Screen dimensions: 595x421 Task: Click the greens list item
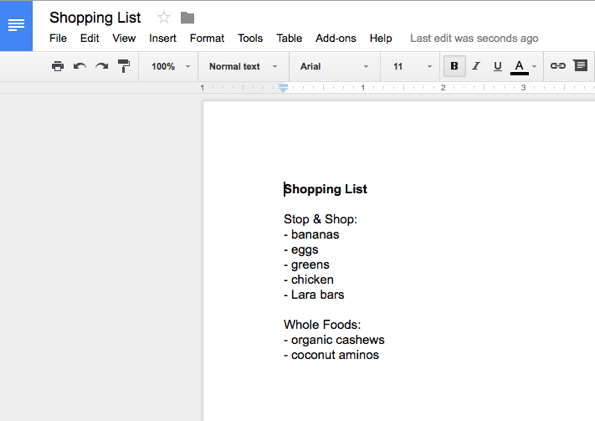pyautogui.click(x=307, y=265)
